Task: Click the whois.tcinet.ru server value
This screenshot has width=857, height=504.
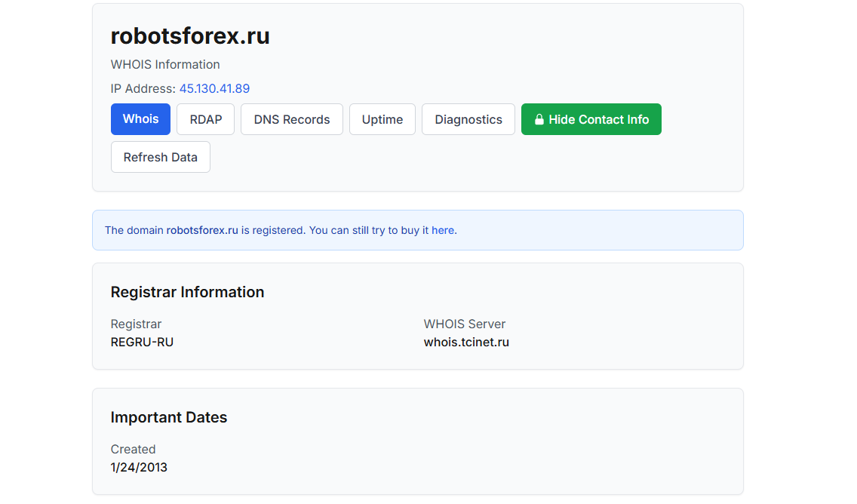Action: (x=466, y=343)
